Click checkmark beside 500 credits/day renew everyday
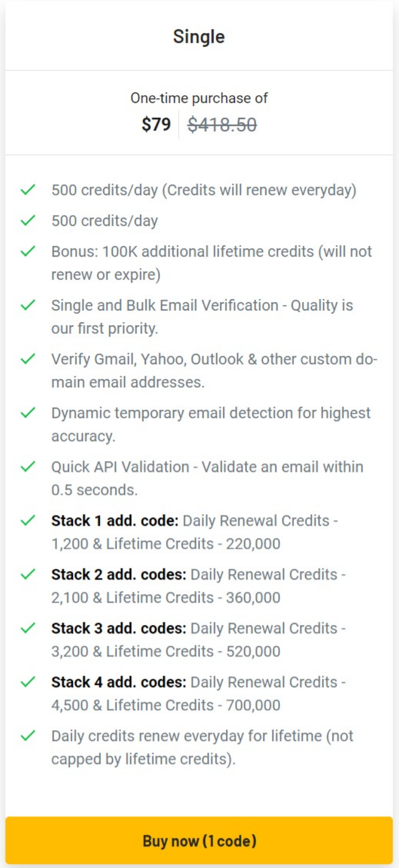 [28, 190]
